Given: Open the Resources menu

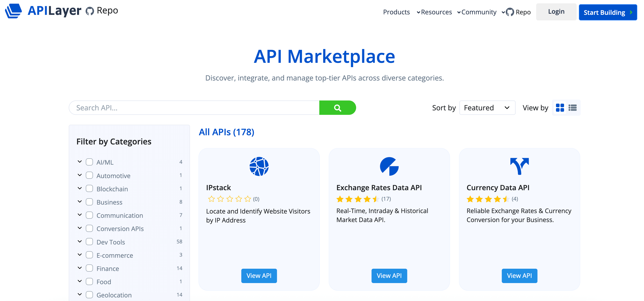Looking at the screenshot, I should click(x=437, y=12).
